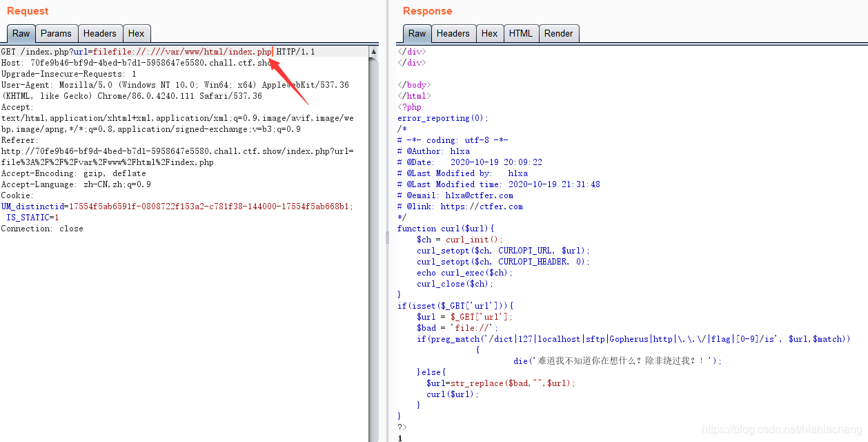Viewport: 868px width, 442px height.
Task: Open the Request Hex tab
Action: (137, 33)
